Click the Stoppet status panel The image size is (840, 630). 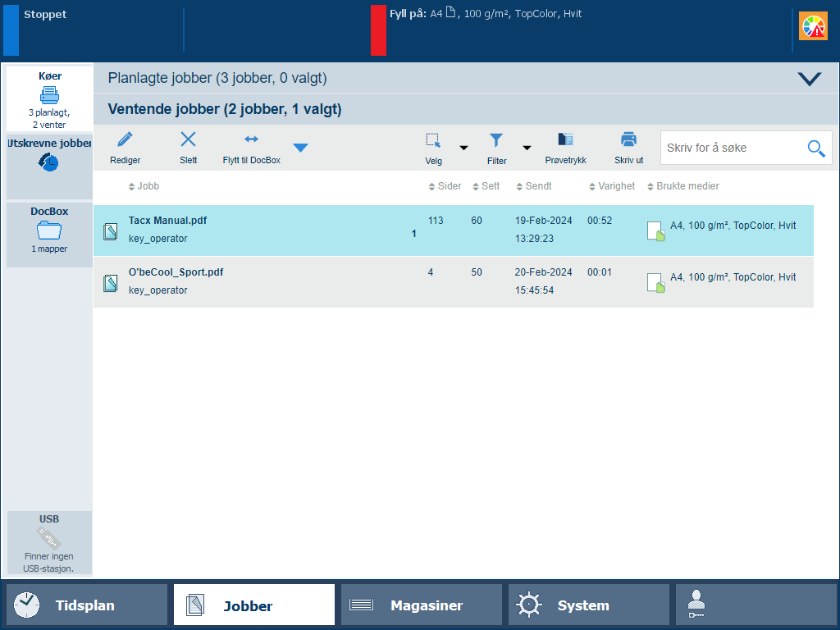[94, 30]
